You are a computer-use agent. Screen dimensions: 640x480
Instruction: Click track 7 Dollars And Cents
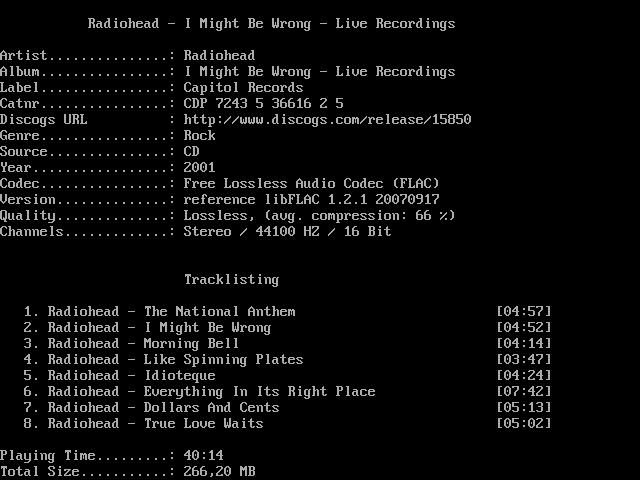pos(163,408)
